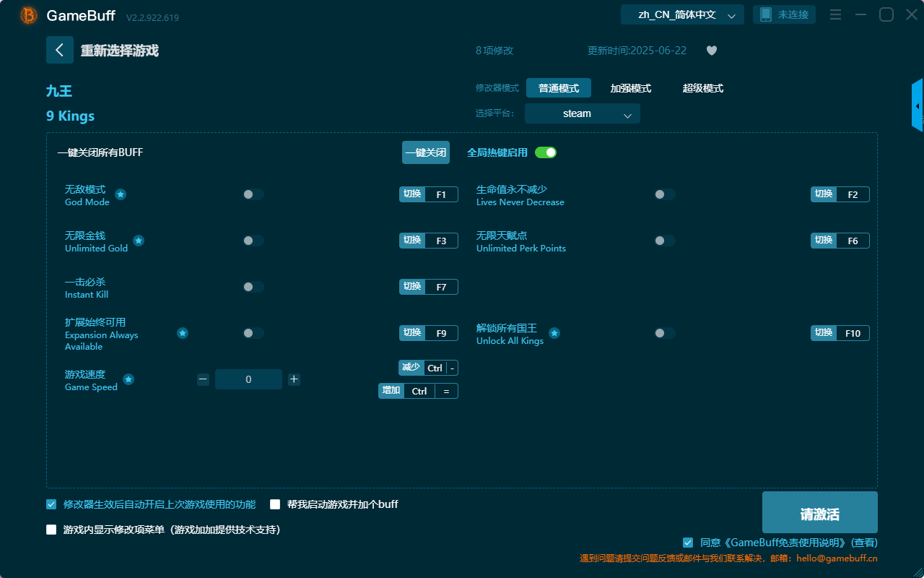Enable the God Mode toggle switch

tap(253, 194)
